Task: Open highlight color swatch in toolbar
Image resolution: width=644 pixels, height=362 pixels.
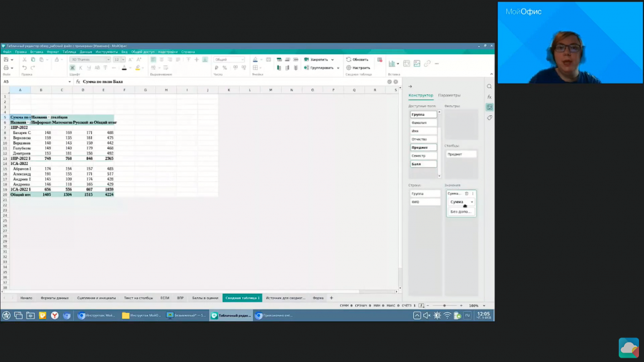Action: [x=138, y=68]
